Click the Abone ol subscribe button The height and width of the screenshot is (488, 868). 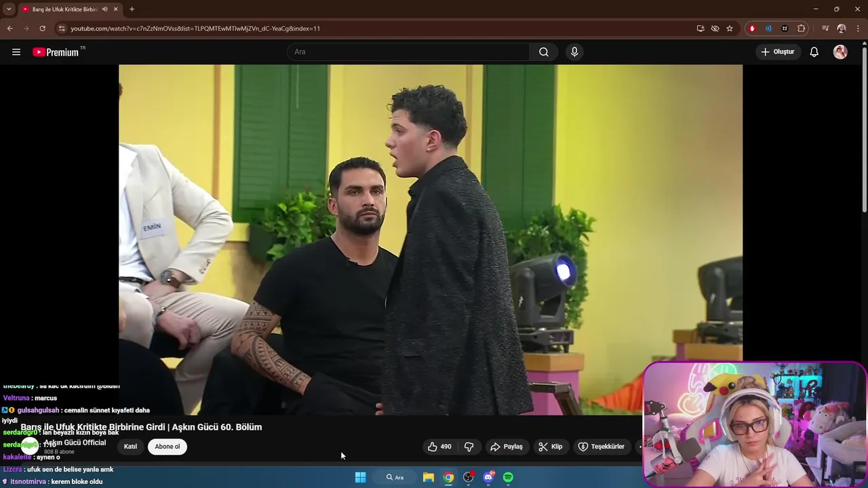tap(167, 447)
